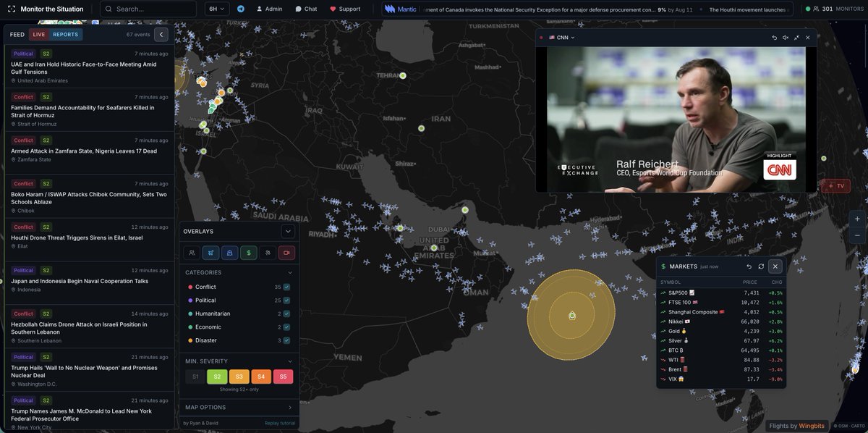Viewport: 868px width, 433px height.
Task: Click the Replay tutorial link
Action: (x=280, y=423)
